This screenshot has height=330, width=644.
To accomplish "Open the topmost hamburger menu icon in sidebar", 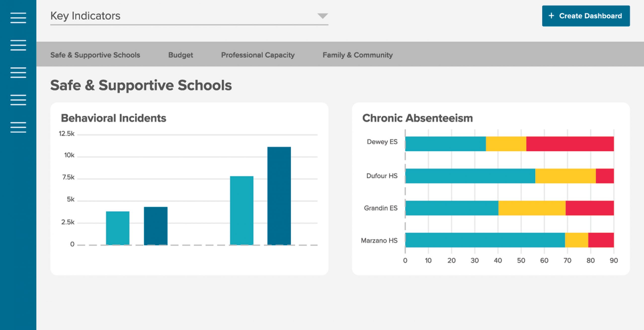I will (18, 18).
